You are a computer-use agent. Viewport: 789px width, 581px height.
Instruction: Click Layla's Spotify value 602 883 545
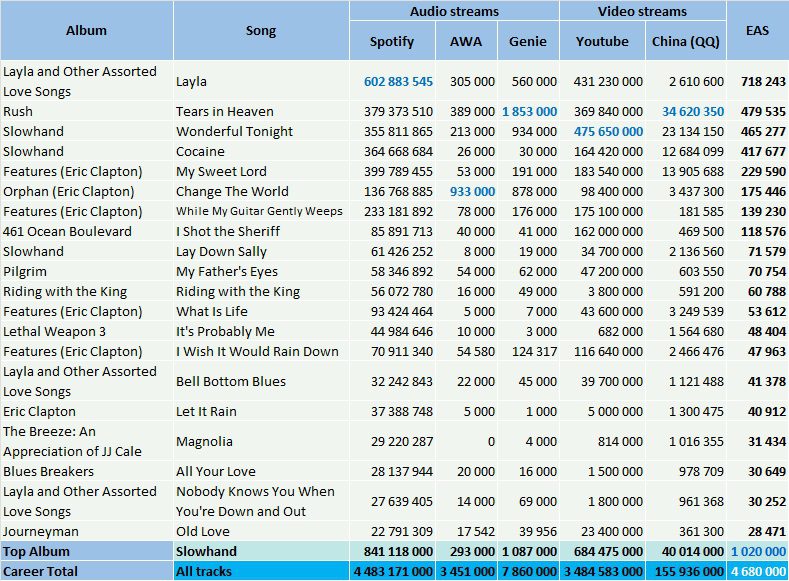click(x=398, y=81)
